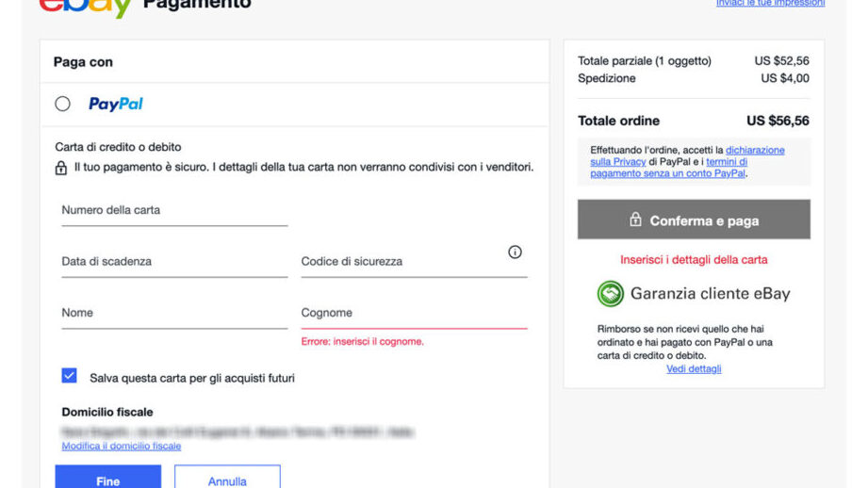Open security code info icon
The height and width of the screenshot is (488, 868).
(515, 252)
